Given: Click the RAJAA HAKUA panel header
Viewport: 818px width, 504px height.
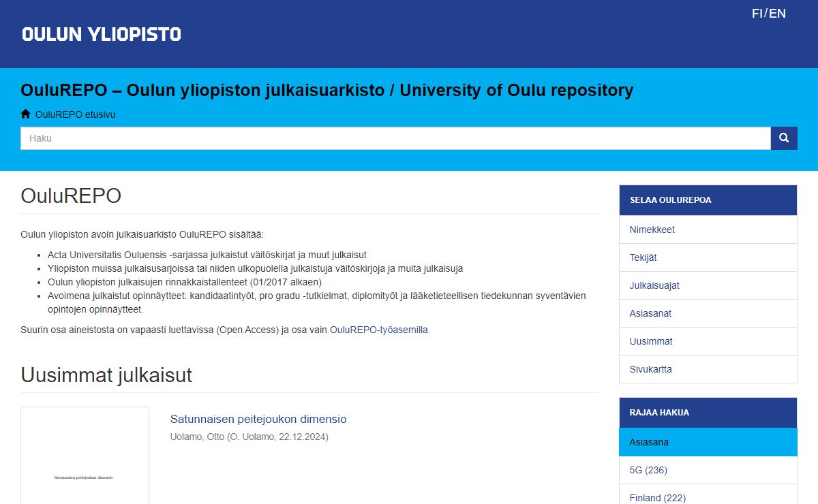Looking at the screenshot, I should point(708,413).
